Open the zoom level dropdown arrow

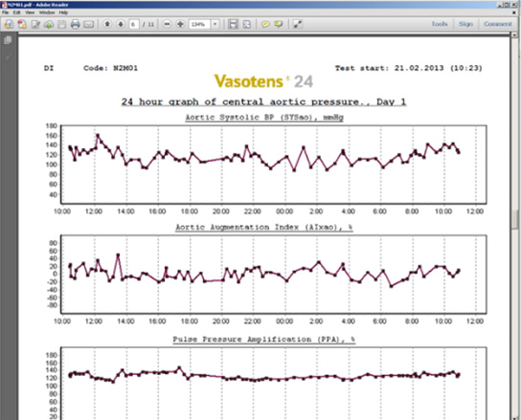[x=215, y=24]
